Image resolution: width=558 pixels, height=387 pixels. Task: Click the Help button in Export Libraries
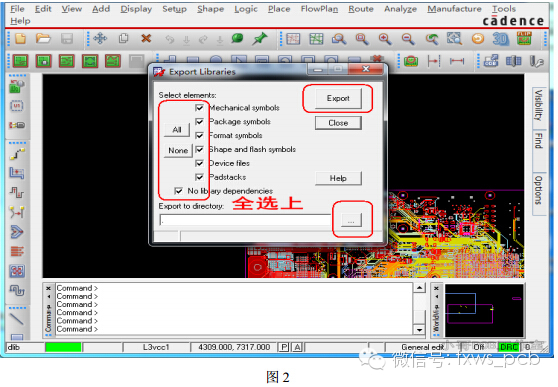tap(338, 178)
